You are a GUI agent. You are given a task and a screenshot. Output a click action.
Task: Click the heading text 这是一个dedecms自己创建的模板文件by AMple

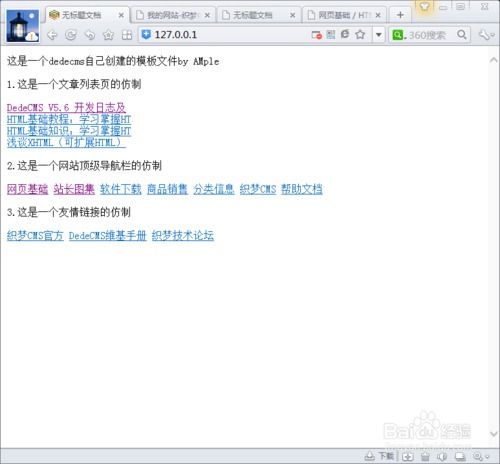113,61
